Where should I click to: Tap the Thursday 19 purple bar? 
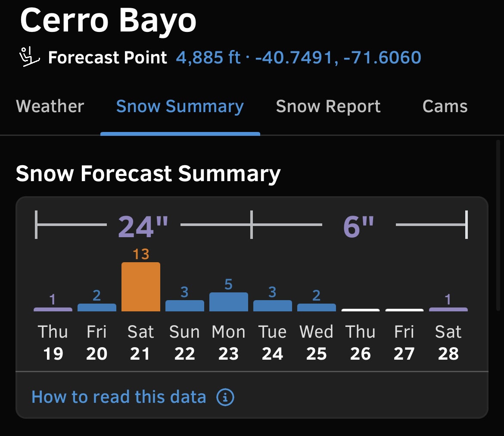tap(53, 309)
